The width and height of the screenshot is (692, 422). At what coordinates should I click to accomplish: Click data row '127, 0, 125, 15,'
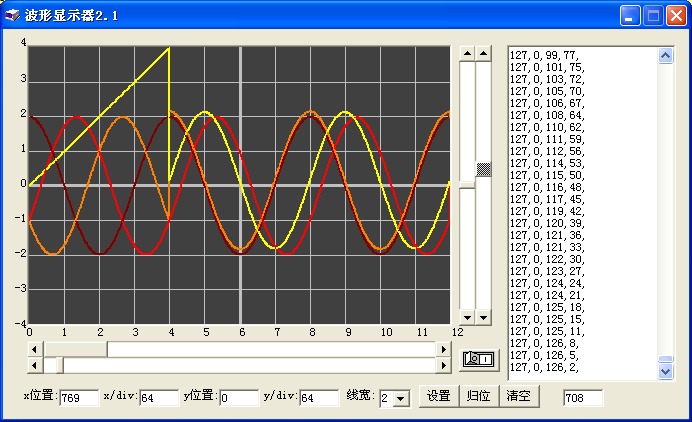click(547, 319)
